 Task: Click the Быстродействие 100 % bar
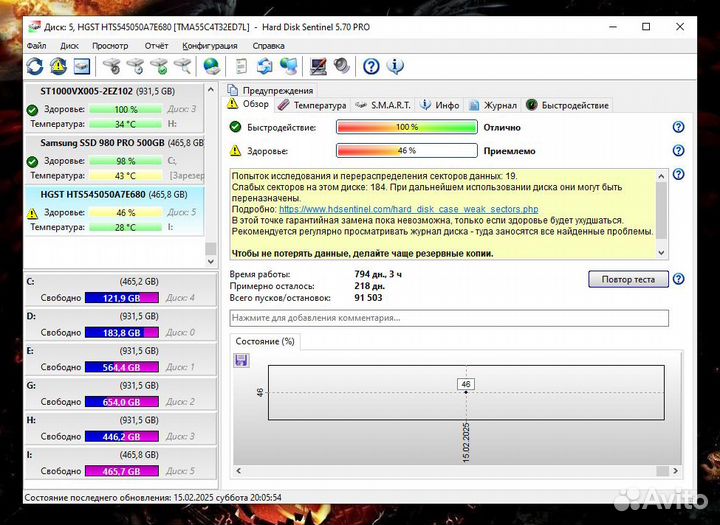pyautogui.click(x=407, y=127)
